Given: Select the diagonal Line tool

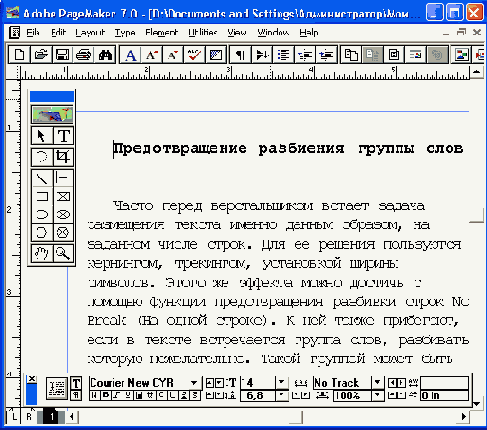Looking at the screenshot, I should (41, 178).
